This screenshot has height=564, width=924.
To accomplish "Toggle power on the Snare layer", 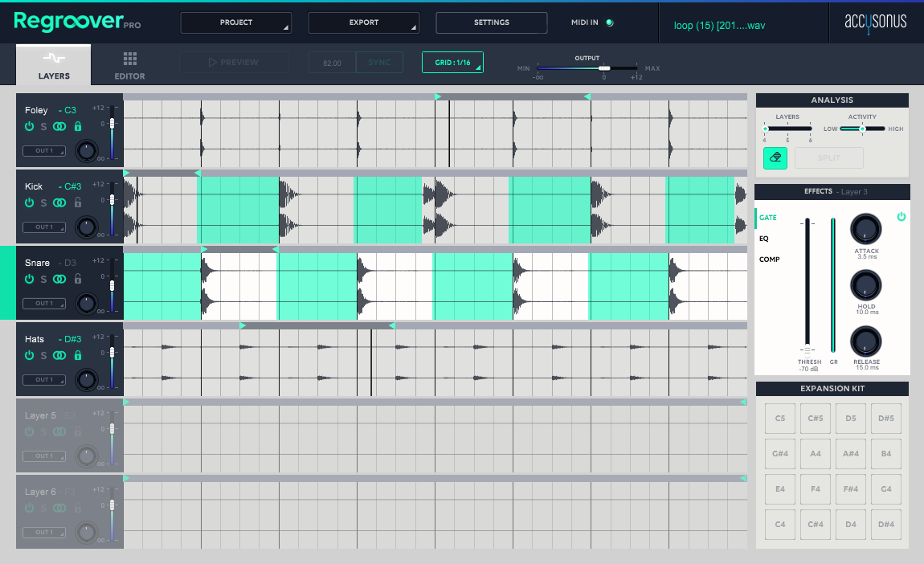I will (x=29, y=279).
